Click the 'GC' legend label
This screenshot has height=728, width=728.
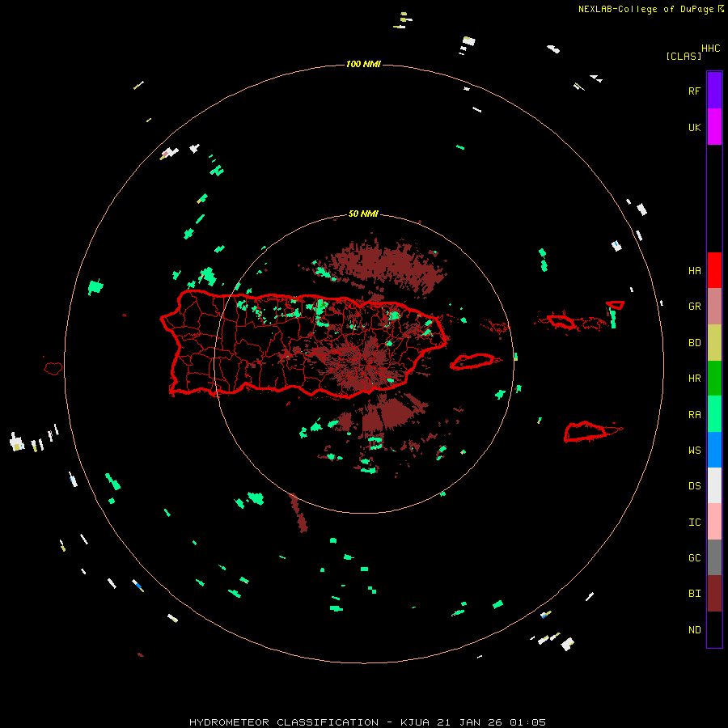tap(694, 558)
